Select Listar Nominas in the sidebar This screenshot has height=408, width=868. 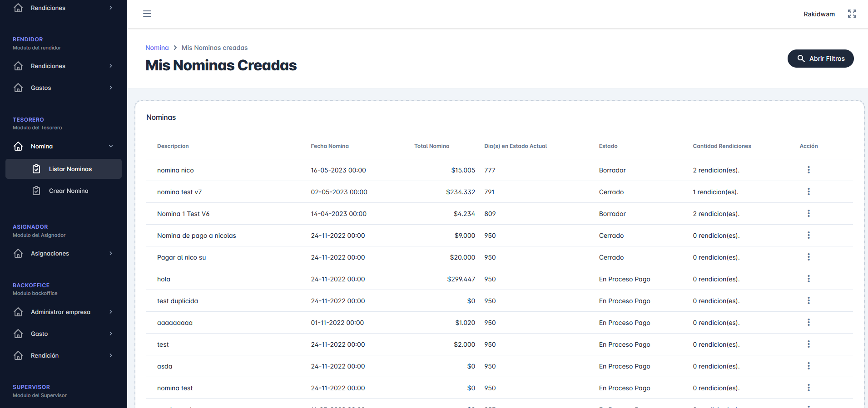pyautogui.click(x=70, y=169)
